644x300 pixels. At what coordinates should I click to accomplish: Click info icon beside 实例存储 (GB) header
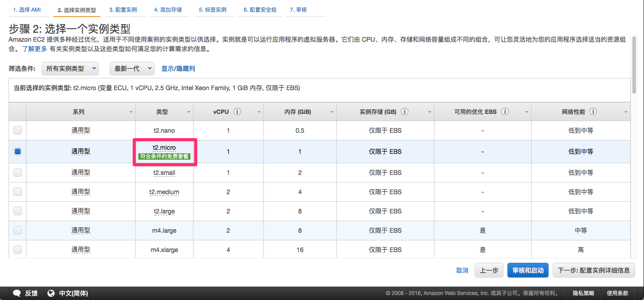point(404,112)
